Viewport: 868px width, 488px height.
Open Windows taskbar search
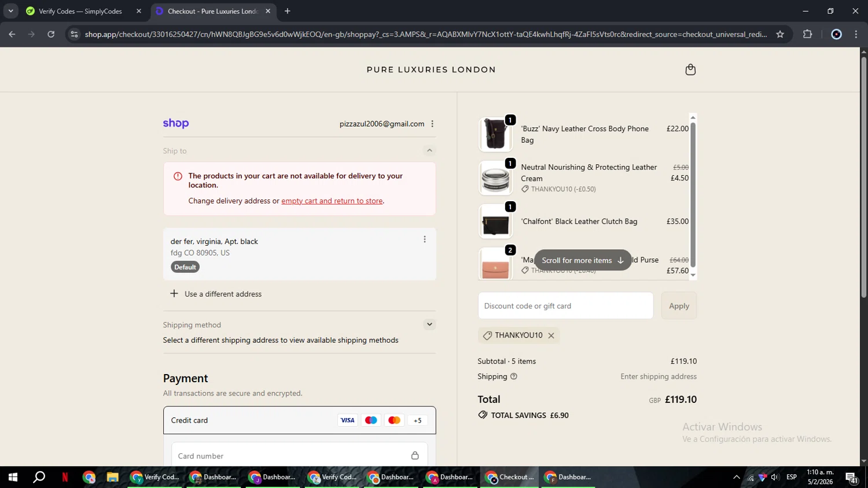pos(39,477)
